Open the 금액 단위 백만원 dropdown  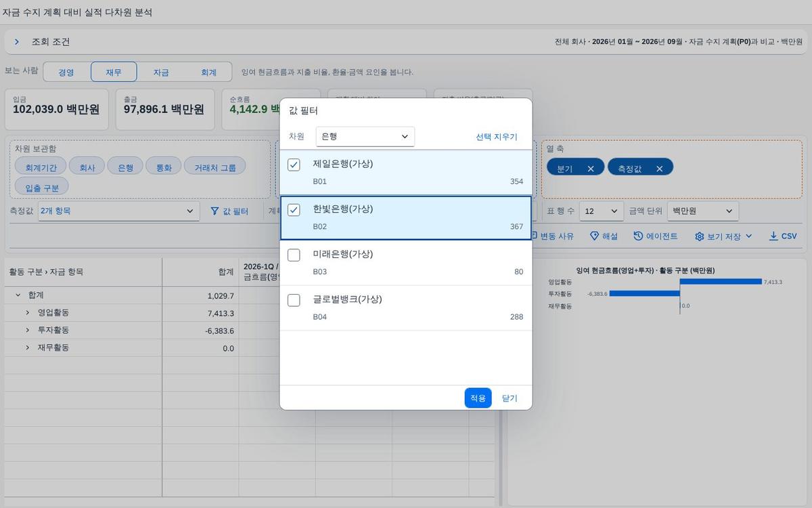[702, 211]
